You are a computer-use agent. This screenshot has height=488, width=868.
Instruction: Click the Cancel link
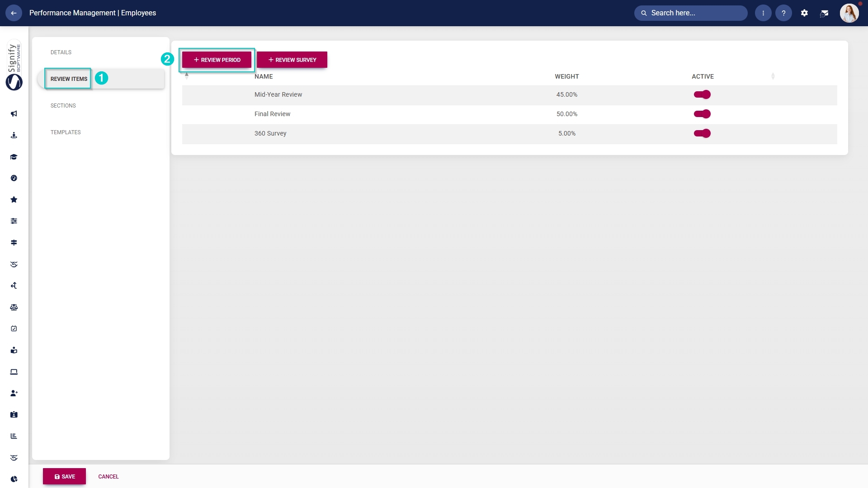108,477
